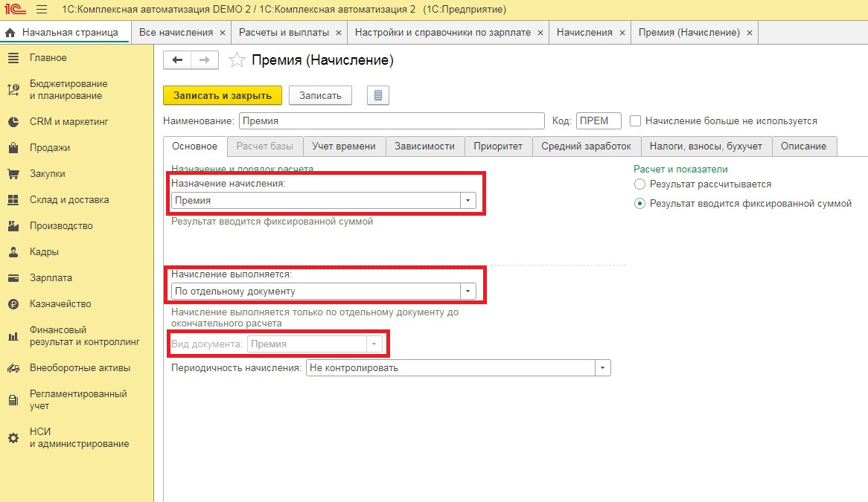Open НСИ и администрирование gear icon

(x=13, y=438)
